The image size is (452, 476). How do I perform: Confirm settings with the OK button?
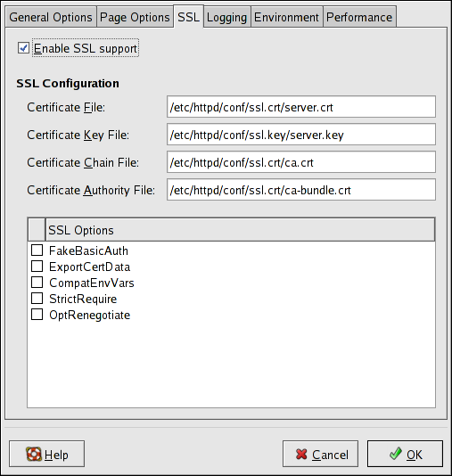pyautogui.click(x=405, y=454)
